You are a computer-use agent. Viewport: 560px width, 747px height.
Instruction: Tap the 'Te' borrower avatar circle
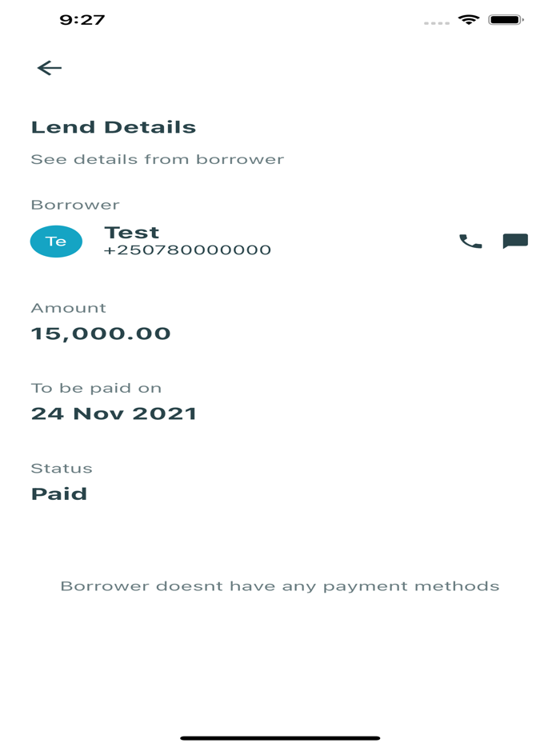tap(56, 242)
